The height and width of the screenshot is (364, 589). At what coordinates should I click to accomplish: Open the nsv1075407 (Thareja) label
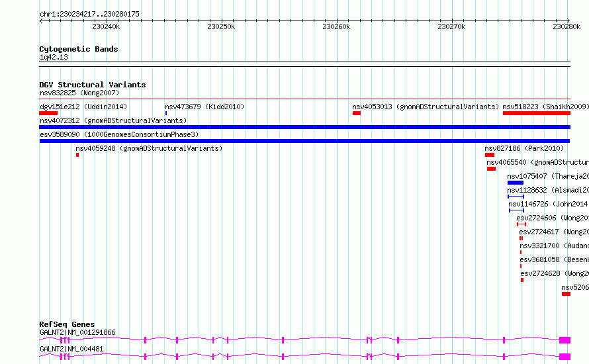click(548, 176)
